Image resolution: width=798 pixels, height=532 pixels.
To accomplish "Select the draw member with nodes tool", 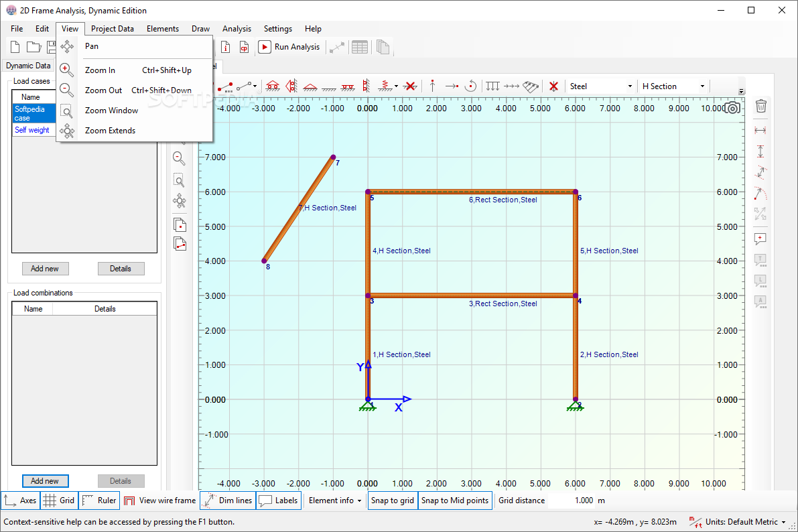I will pyautogui.click(x=225, y=86).
